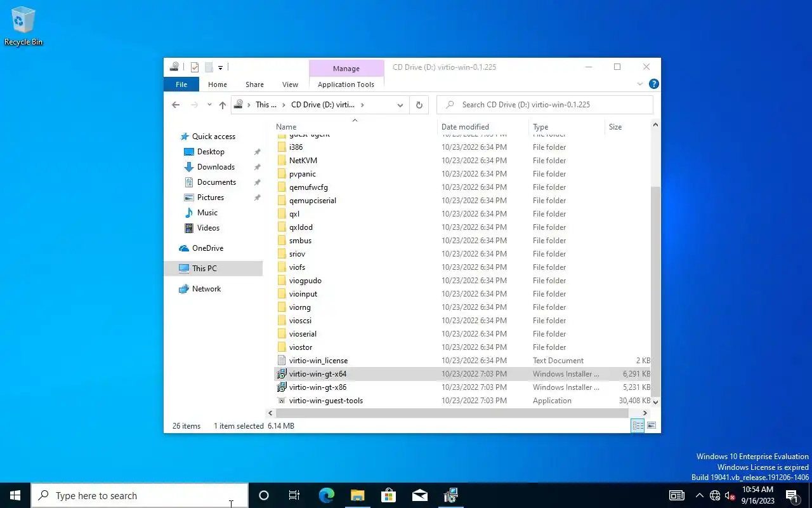Viewport: 812px width, 508px height.
Task: Select the i386 folder icon
Action: [282, 147]
